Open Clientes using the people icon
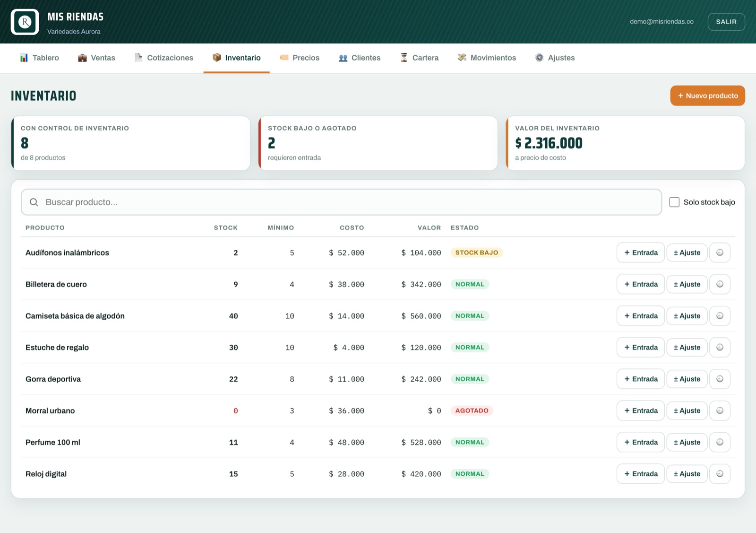 pos(343,58)
